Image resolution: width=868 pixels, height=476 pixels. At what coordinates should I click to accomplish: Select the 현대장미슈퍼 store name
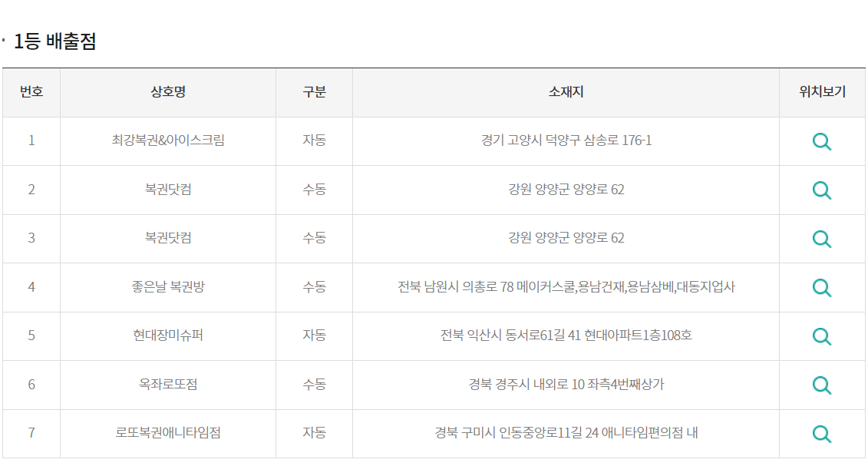point(168,335)
